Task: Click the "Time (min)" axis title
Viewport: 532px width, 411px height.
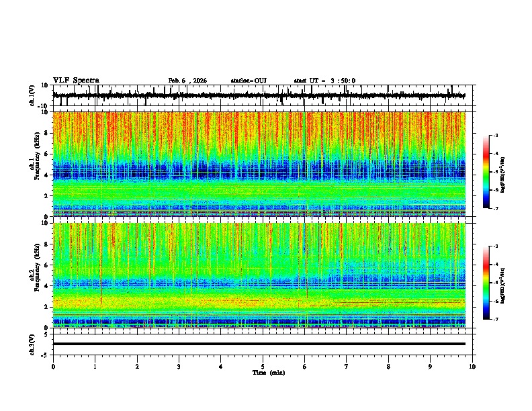Action: (x=269, y=373)
